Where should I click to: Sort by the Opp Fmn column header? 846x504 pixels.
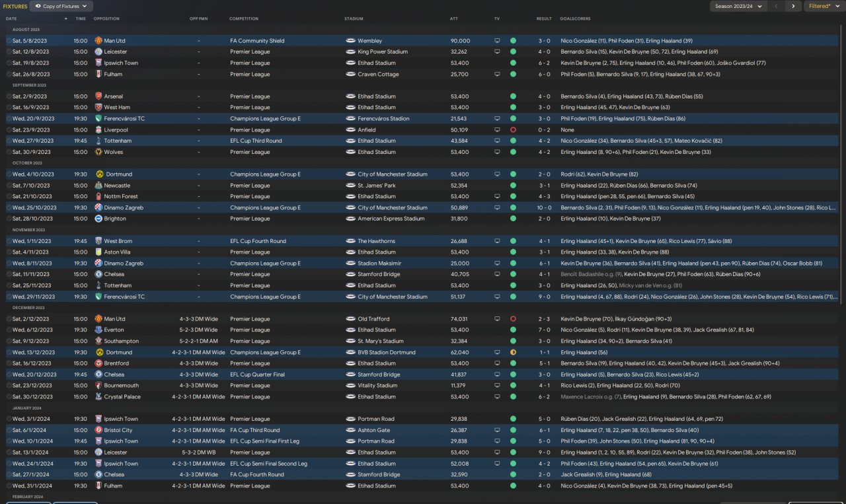tap(198, 18)
